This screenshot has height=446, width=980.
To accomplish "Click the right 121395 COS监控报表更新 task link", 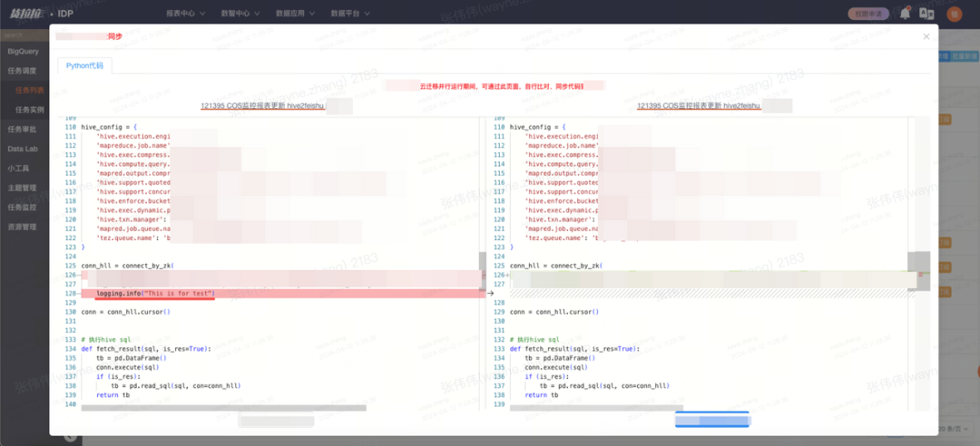I will pos(699,106).
